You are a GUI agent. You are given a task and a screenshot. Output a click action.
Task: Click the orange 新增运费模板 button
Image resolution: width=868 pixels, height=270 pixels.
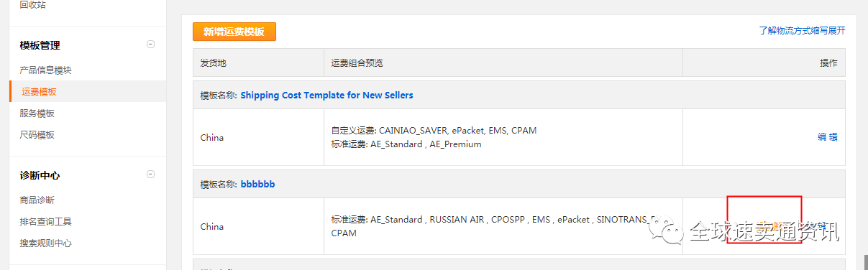coord(234,32)
